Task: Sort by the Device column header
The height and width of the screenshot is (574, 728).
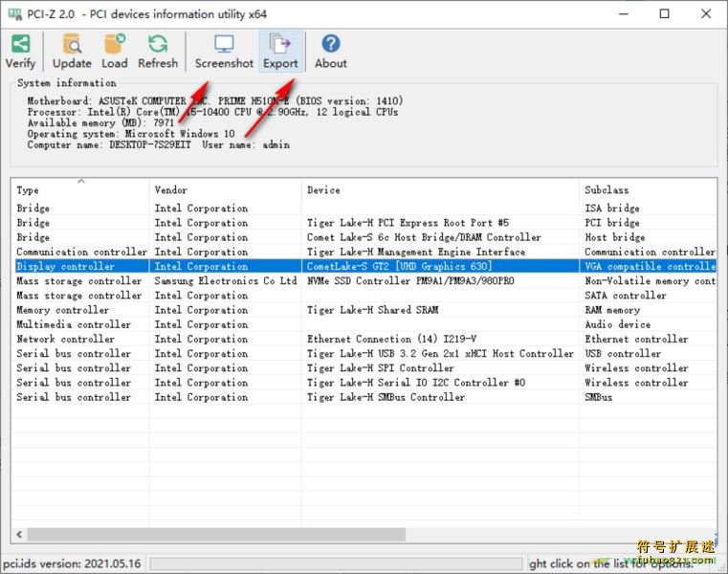Action: pos(323,190)
